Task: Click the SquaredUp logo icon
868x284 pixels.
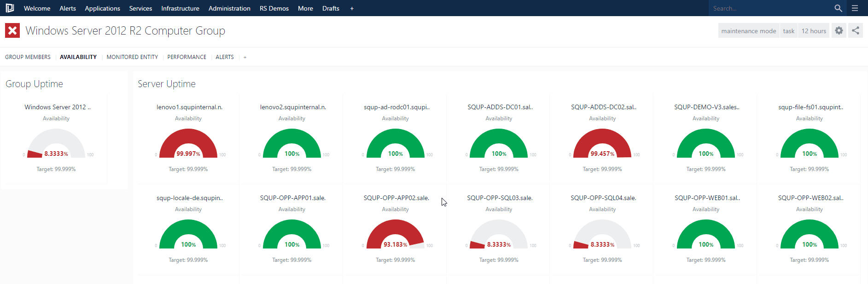Action: pos(10,8)
